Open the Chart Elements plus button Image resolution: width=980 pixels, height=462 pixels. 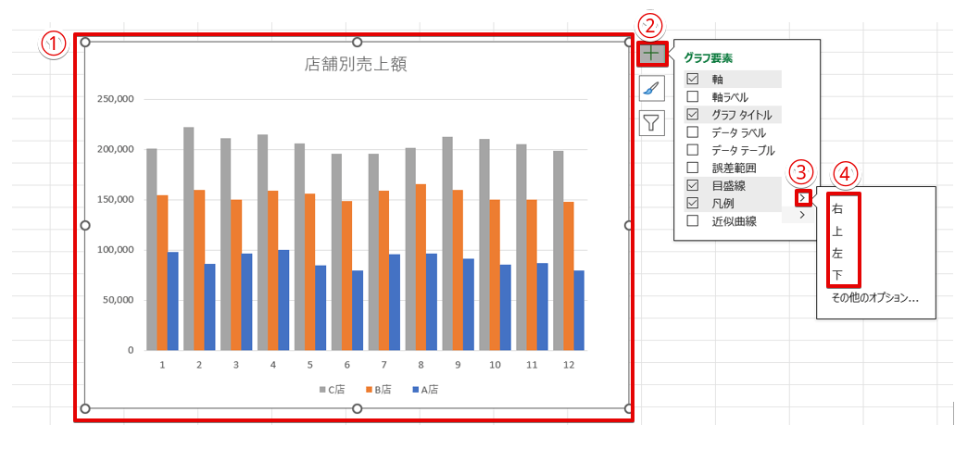point(652,54)
